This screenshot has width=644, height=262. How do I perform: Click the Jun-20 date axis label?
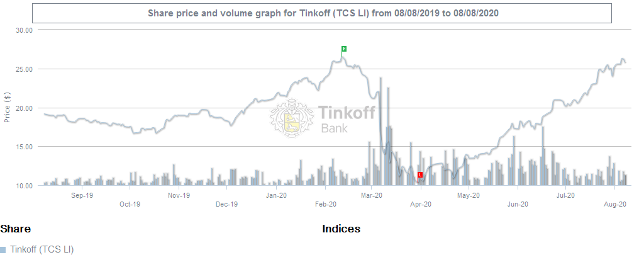click(x=517, y=204)
